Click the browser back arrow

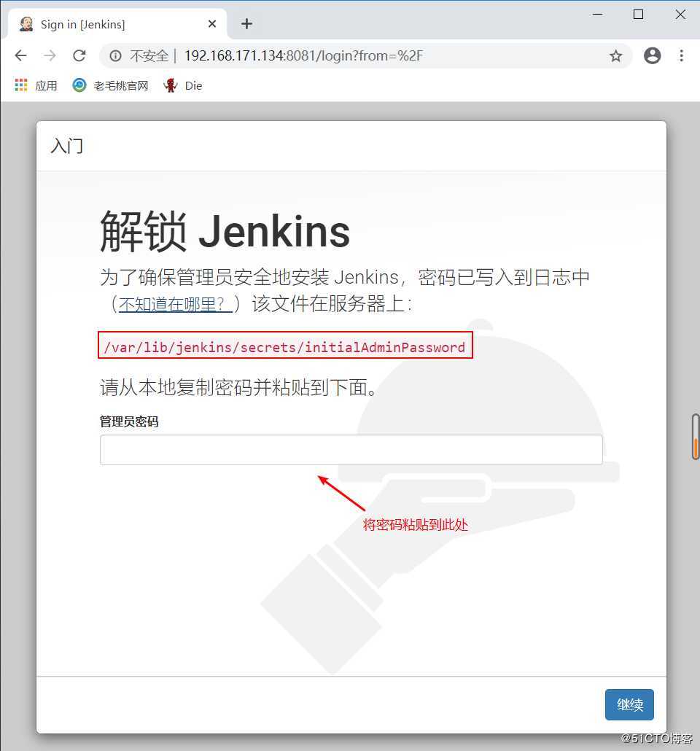[21, 55]
